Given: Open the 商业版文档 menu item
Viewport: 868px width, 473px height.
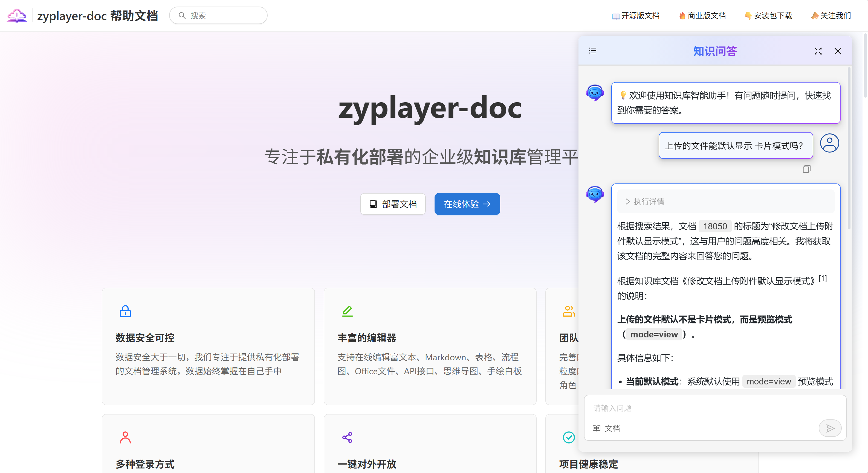Looking at the screenshot, I should click(x=702, y=16).
